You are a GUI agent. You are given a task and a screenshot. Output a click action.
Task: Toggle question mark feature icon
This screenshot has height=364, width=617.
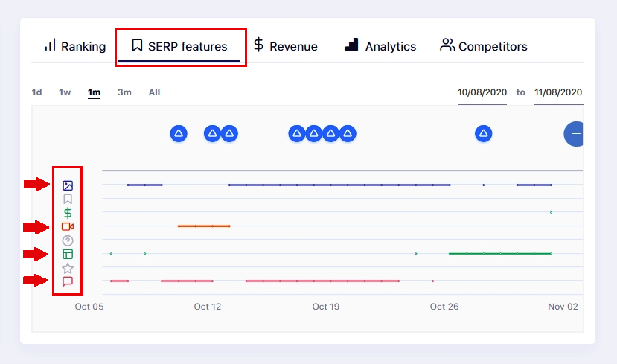tap(68, 240)
